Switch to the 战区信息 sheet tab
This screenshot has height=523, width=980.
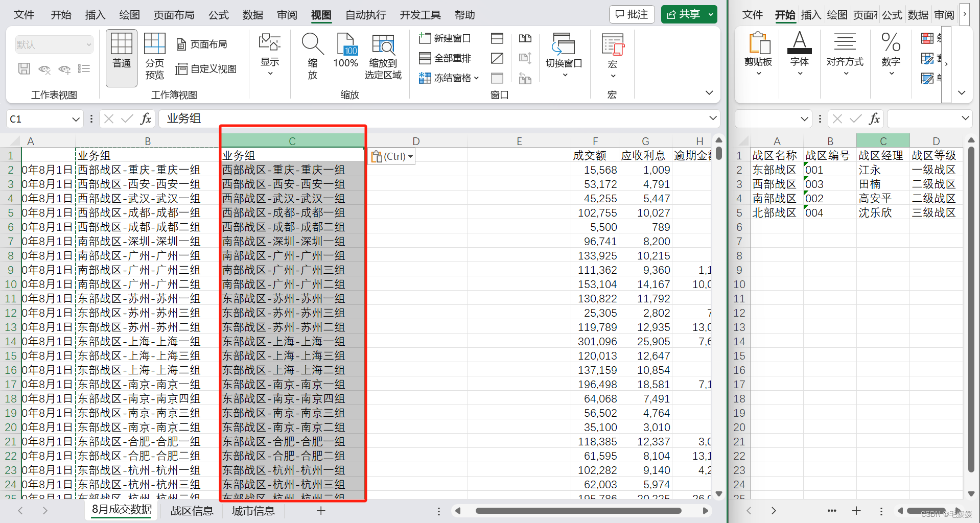pyautogui.click(x=192, y=511)
